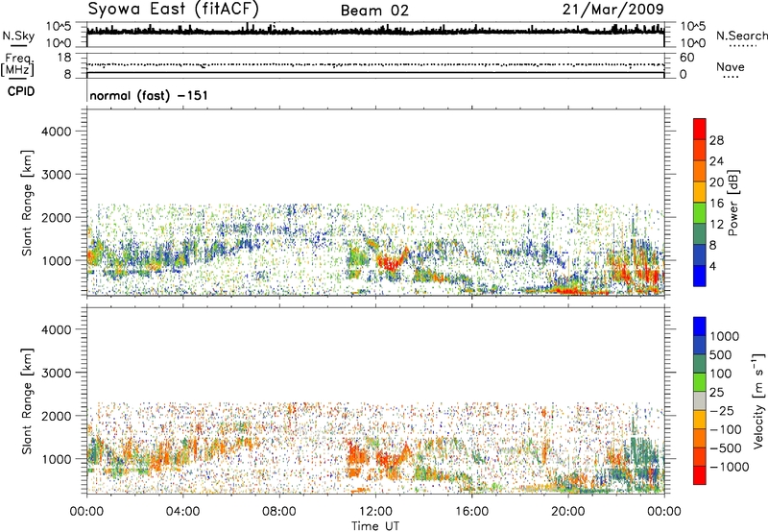Click "1000" on the velocity panel range axis
The width and height of the screenshot is (768, 532).
(57, 459)
